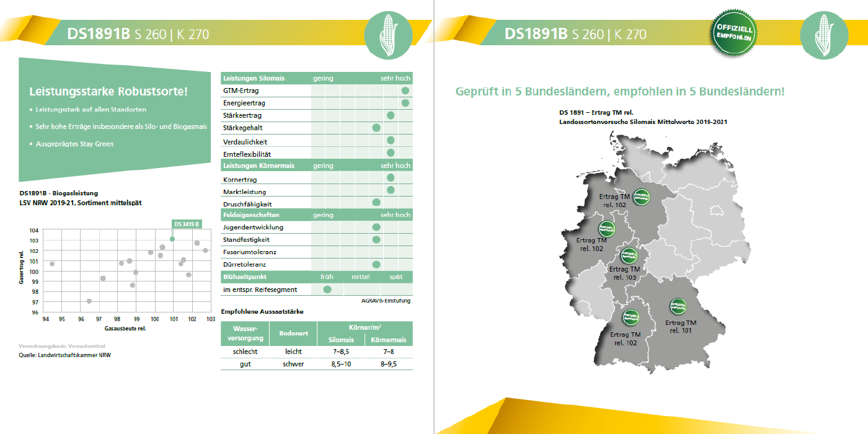Click the bullet about Silo- und Biogasmais yields
This screenshot has height=434, width=868.
[118, 126]
